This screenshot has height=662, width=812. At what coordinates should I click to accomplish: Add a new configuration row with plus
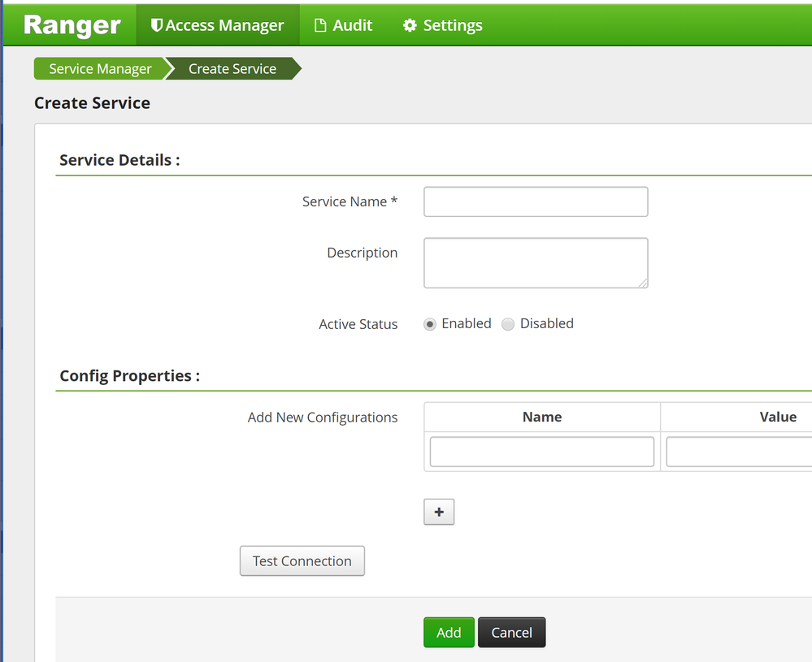(439, 512)
